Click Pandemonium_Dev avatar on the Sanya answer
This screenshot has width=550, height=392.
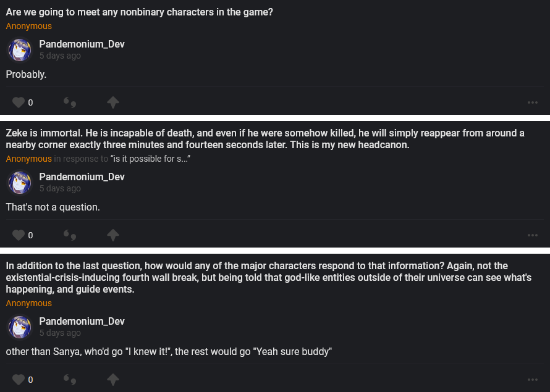[x=20, y=327]
